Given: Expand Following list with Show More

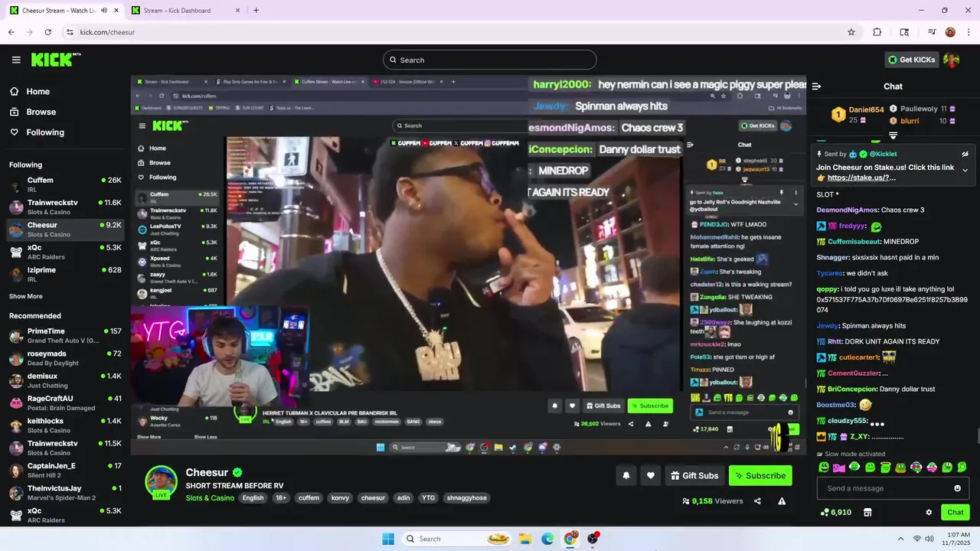Looking at the screenshot, I should [x=26, y=296].
